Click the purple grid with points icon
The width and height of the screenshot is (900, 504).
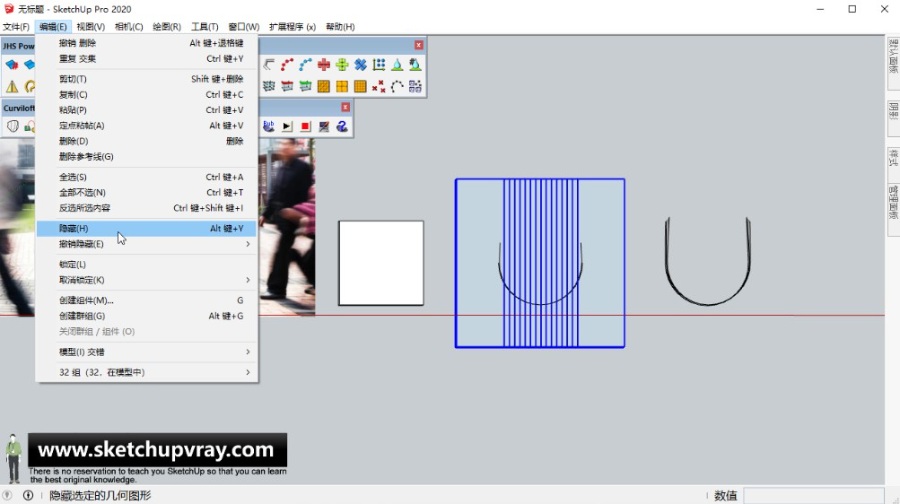(415, 86)
